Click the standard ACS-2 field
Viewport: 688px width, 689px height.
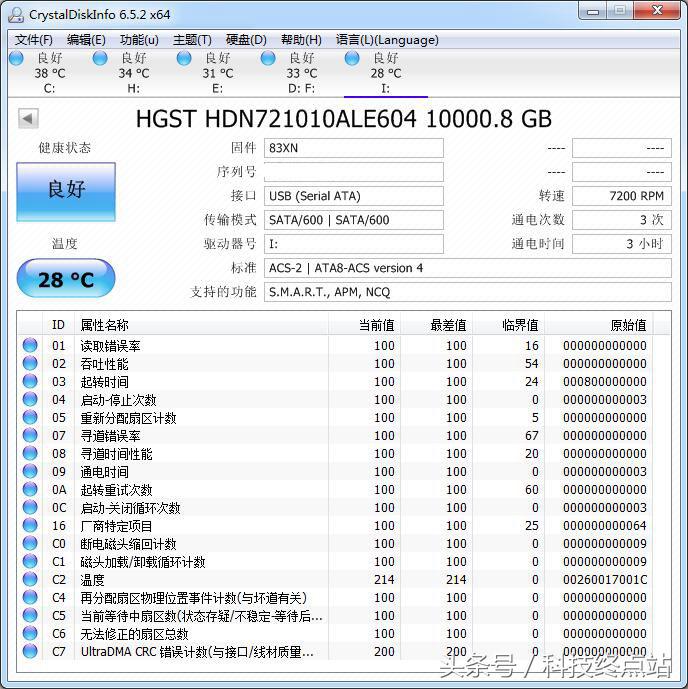[x=467, y=268]
